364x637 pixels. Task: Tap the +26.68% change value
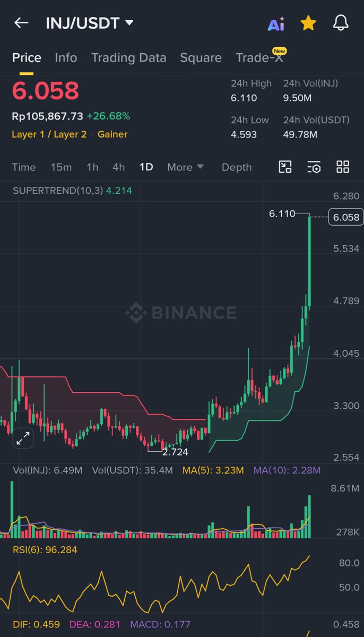click(x=108, y=116)
